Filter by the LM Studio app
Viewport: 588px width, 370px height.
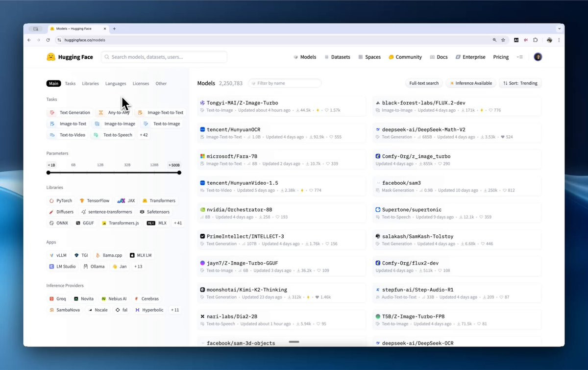click(62, 267)
